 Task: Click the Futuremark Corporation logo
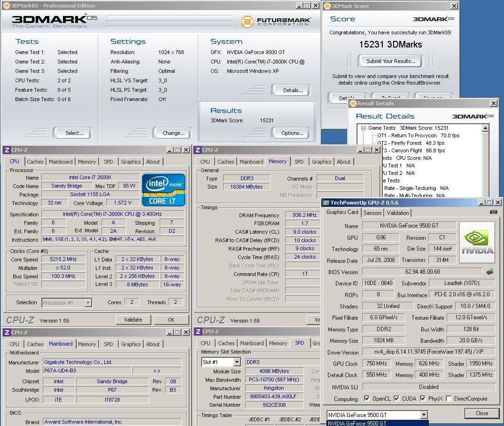coord(276,22)
